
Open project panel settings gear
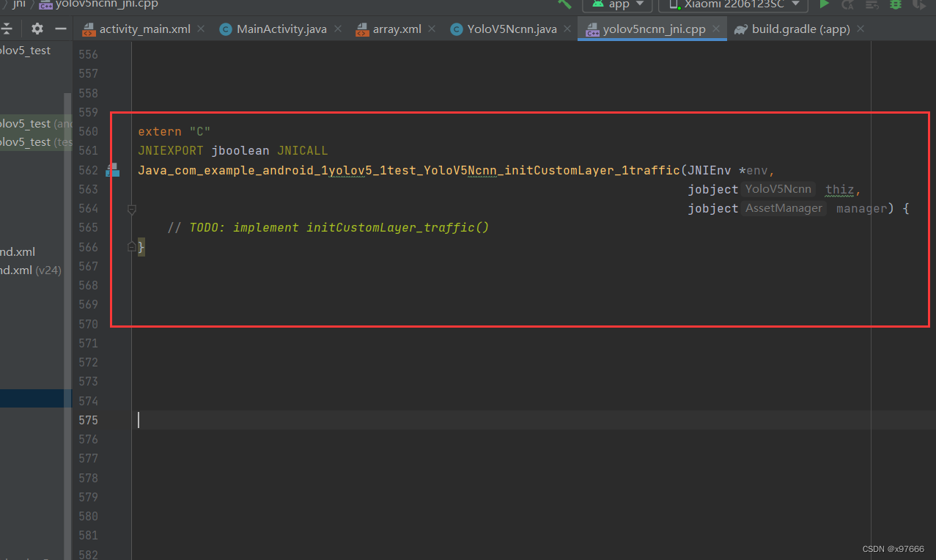(37, 29)
